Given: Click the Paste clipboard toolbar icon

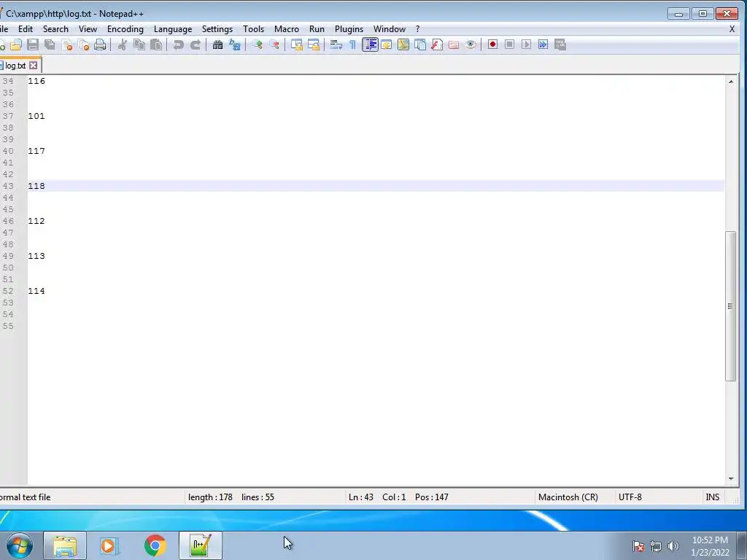Looking at the screenshot, I should [x=156, y=44].
